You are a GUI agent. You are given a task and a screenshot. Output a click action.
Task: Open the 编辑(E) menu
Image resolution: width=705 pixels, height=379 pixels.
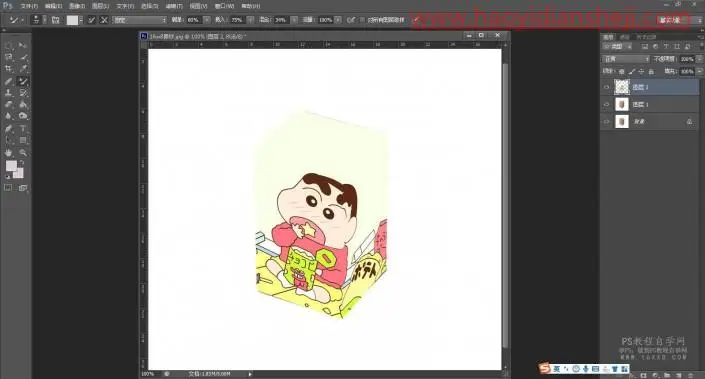[x=54, y=6]
